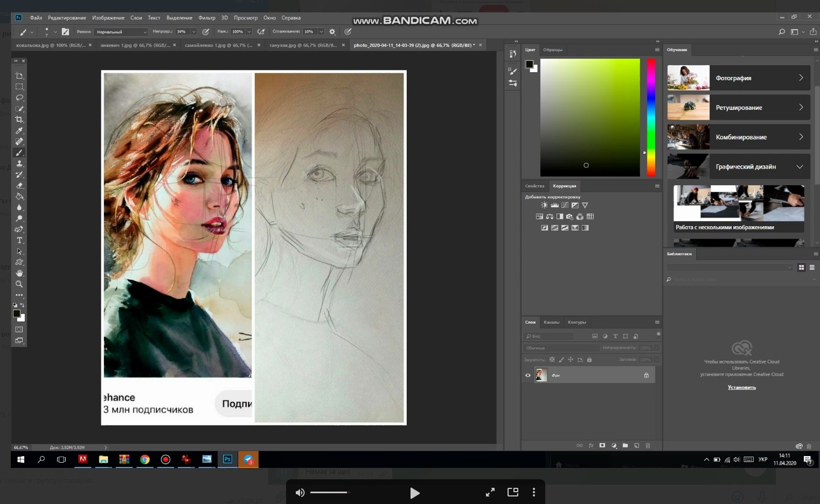Pick a color in the color field
820x504 pixels.
tap(590, 117)
